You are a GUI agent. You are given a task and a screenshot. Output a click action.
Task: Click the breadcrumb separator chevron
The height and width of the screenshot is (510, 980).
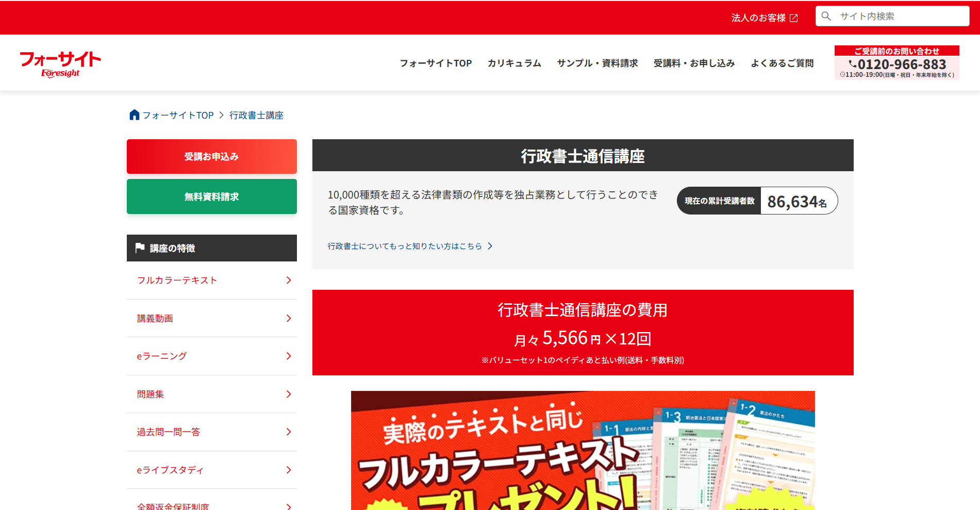[x=222, y=115]
